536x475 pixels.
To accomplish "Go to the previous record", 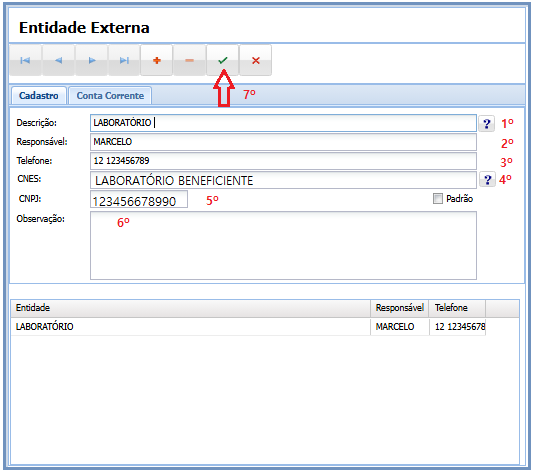I will [x=58, y=60].
